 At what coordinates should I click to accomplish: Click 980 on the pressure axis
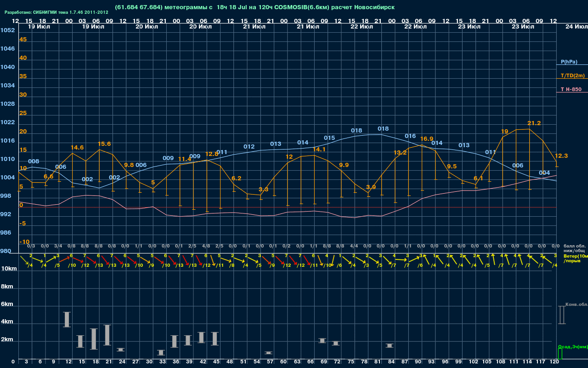(x=6, y=251)
